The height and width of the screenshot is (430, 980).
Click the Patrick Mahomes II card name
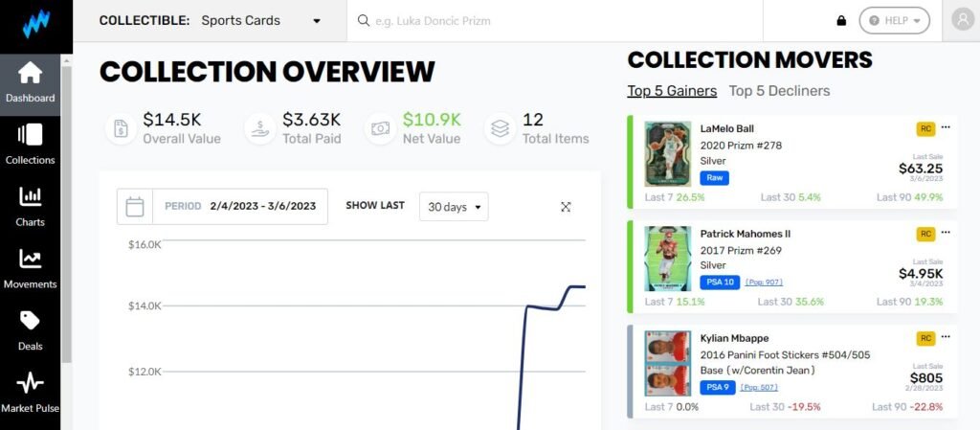745,234
